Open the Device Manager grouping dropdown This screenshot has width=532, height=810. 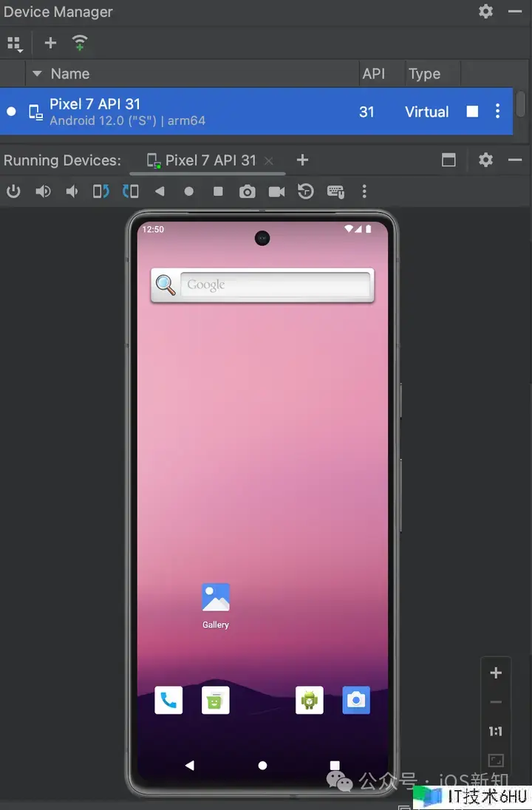(15, 44)
